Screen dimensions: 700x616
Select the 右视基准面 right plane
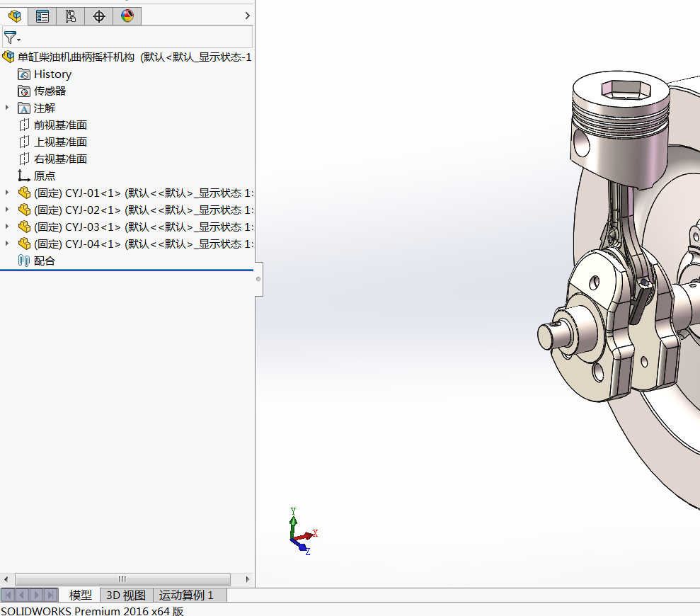click(x=60, y=159)
